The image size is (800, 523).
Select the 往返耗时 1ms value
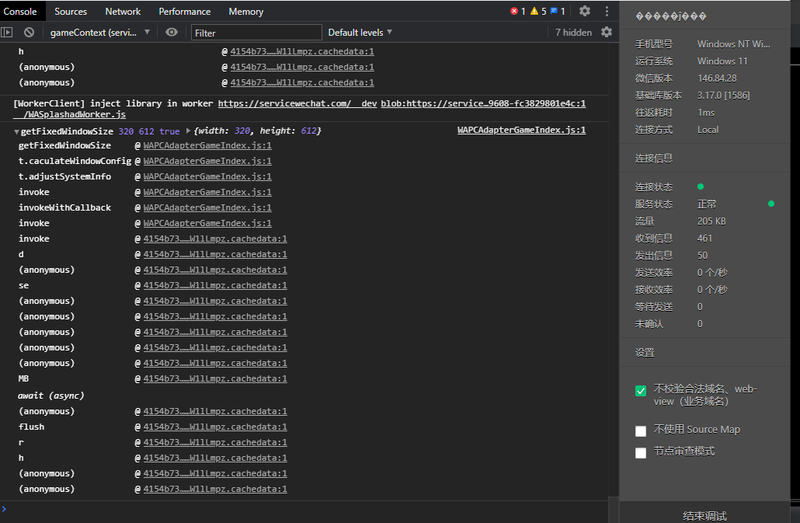point(706,112)
